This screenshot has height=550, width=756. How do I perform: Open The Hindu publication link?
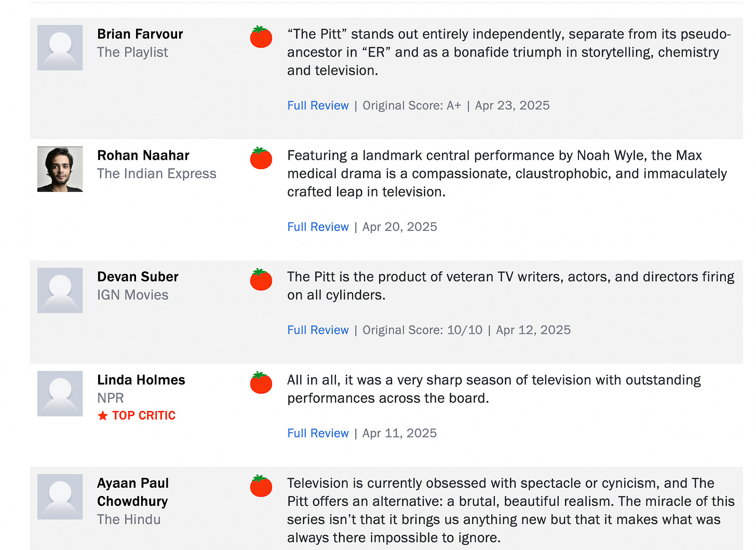[129, 519]
